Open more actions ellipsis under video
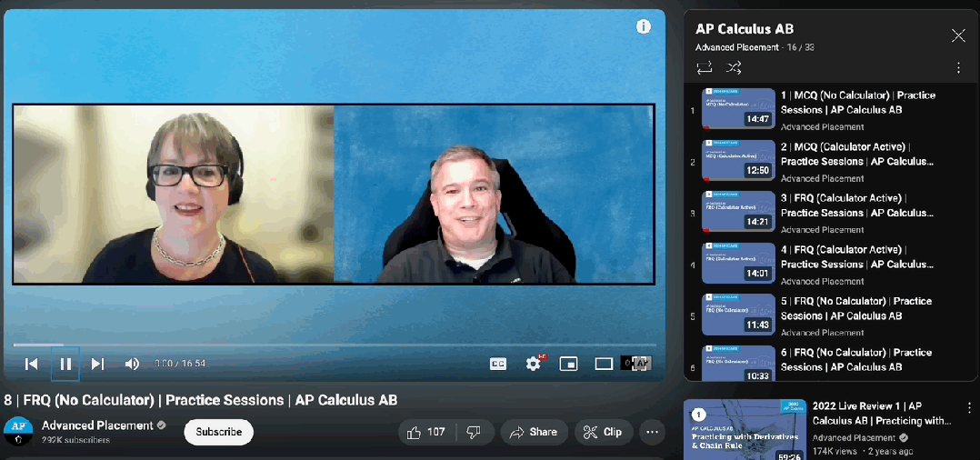Viewport: 980px width, 460px height. [x=653, y=432]
